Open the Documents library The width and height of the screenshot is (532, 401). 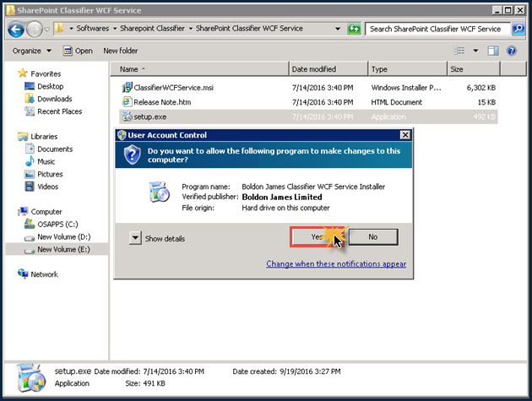pyautogui.click(x=55, y=149)
